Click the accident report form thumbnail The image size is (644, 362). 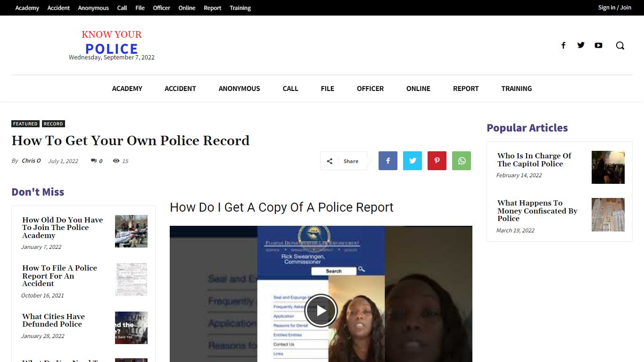pyautogui.click(x=131, y=280)
